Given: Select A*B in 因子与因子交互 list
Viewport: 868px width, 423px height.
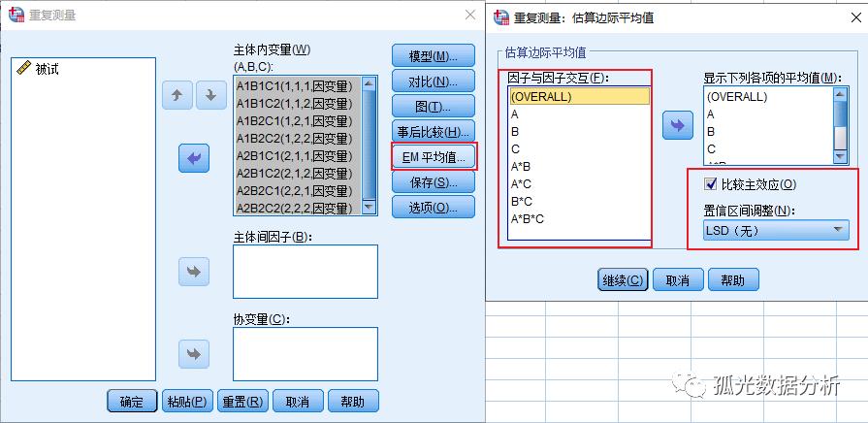Looking at the screenshot, I should pyautogui.click(x=580, y=167).
